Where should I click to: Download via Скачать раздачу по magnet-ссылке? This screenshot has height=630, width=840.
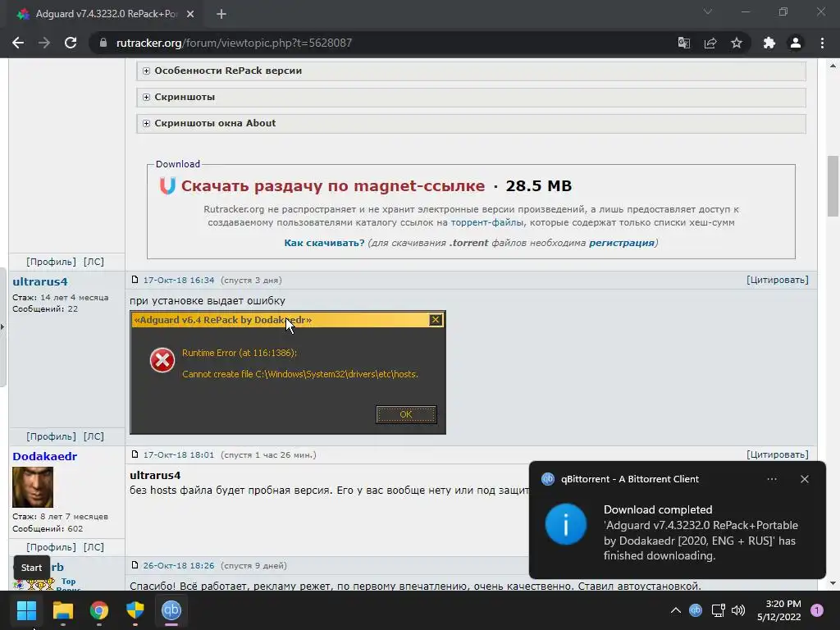[x=333, y=186]
